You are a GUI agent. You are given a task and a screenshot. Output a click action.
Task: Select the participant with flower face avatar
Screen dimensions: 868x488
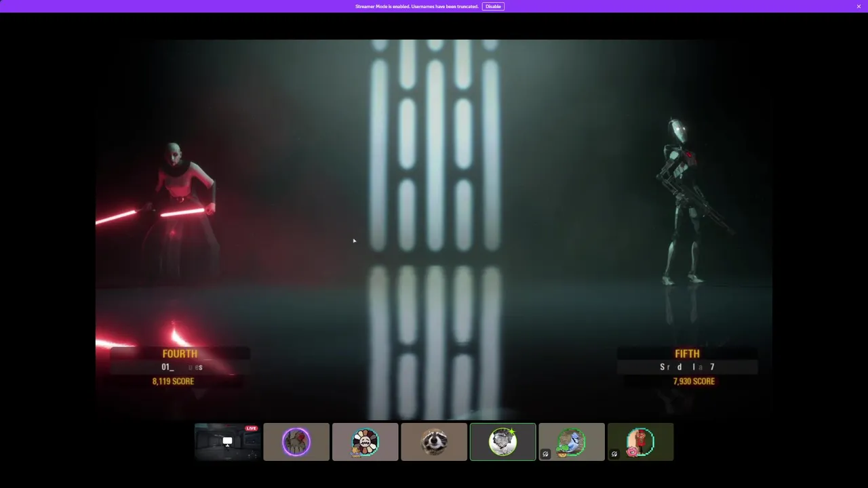[x=365, y=442]
